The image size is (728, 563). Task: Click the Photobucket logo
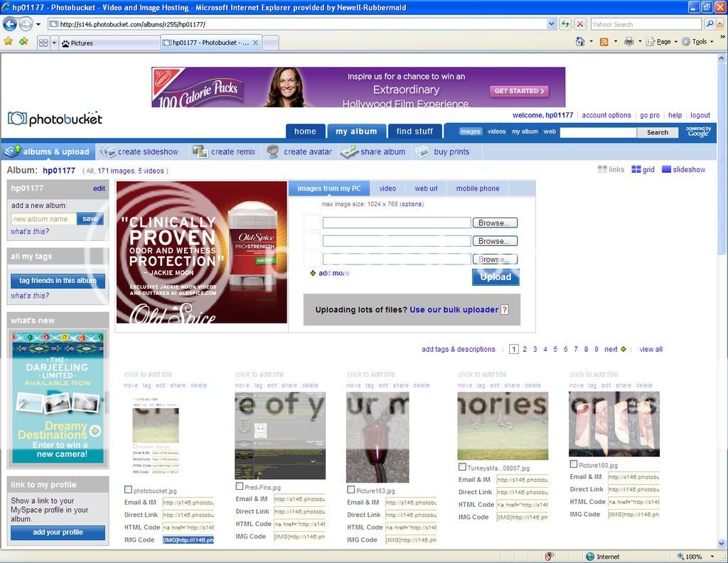pos(55,119)
